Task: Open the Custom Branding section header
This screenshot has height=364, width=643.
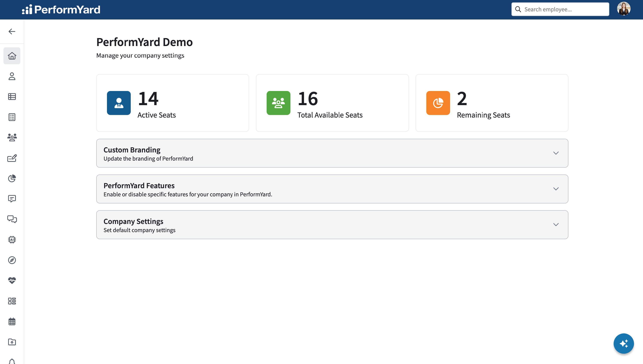Action: tap(332, 153)
